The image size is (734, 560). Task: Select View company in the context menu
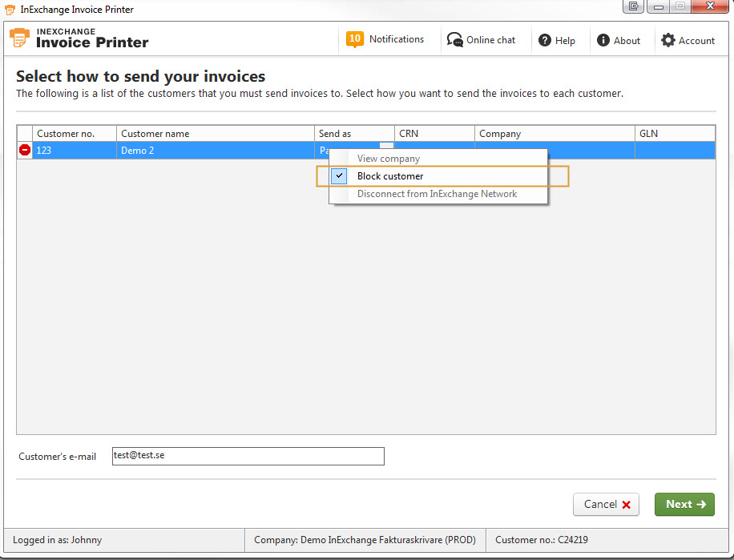tap(389, 159)
